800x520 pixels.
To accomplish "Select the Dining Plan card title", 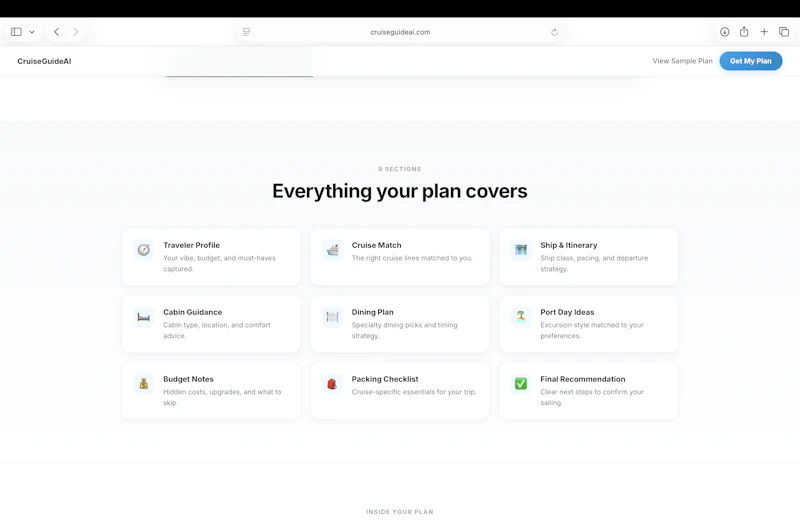I will 372,312.
